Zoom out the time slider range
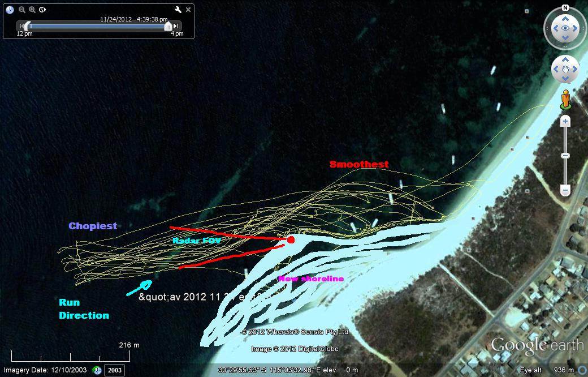This screenshot has width=588, height=377. (x=22, y=10)
